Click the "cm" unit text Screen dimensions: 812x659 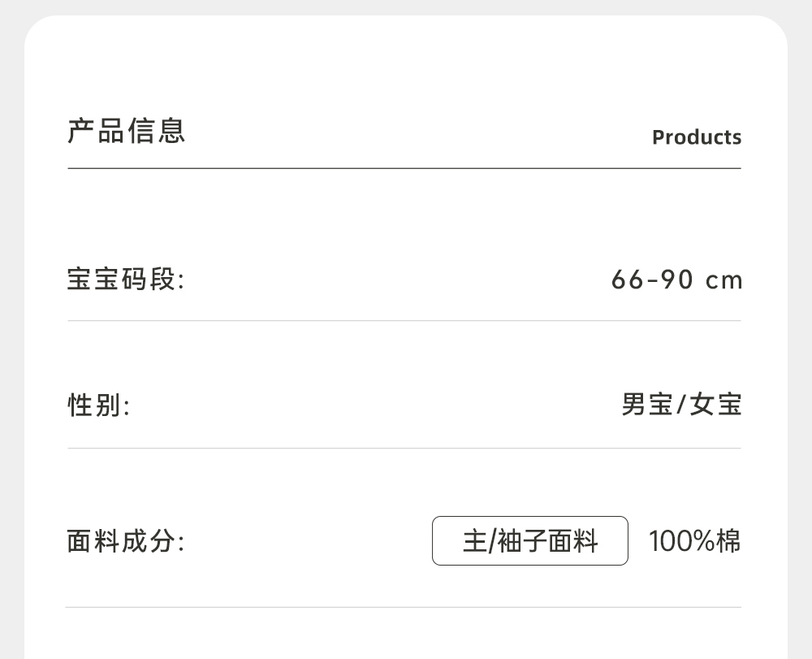[x=724, y=281]
